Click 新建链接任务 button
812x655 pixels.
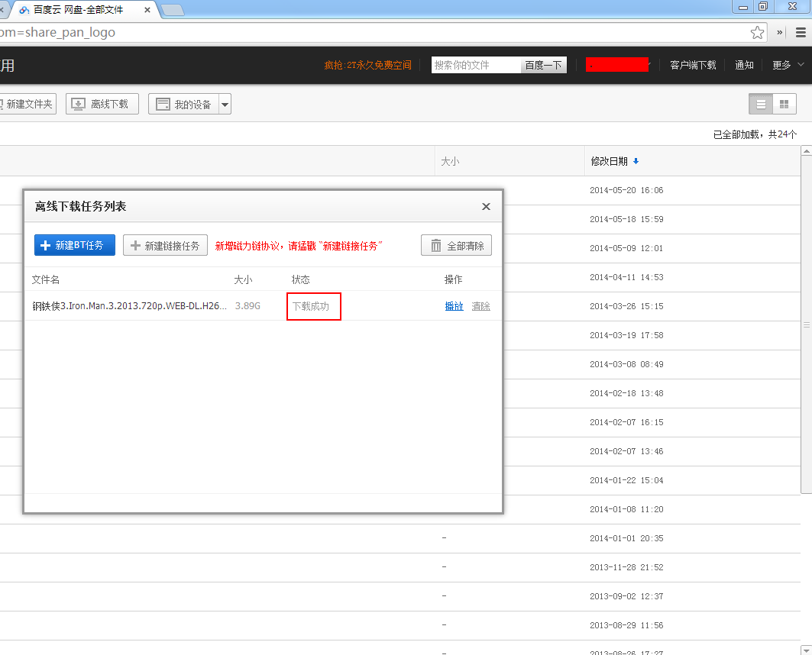(x=165, y=246)
